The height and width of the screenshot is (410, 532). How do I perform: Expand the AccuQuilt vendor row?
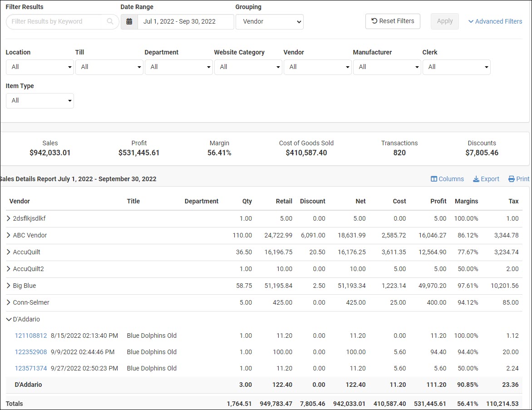point(9,252)
